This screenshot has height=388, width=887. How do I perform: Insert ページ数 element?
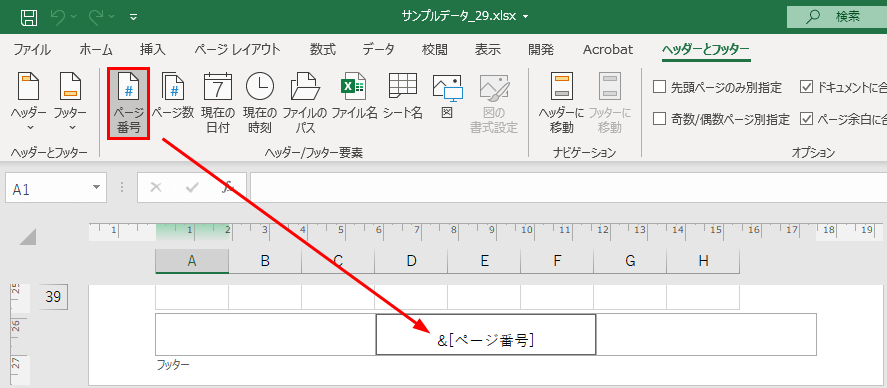pyautogui.click(x=173, y=96)
